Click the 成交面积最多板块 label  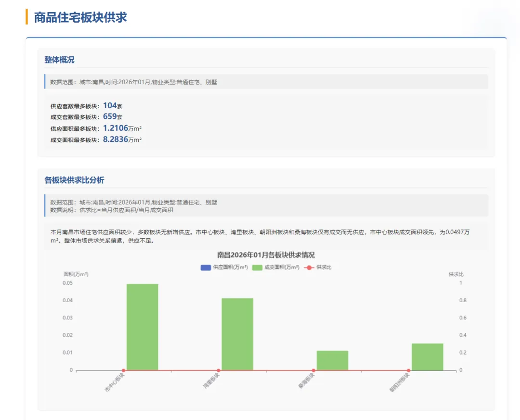point(75,140)
